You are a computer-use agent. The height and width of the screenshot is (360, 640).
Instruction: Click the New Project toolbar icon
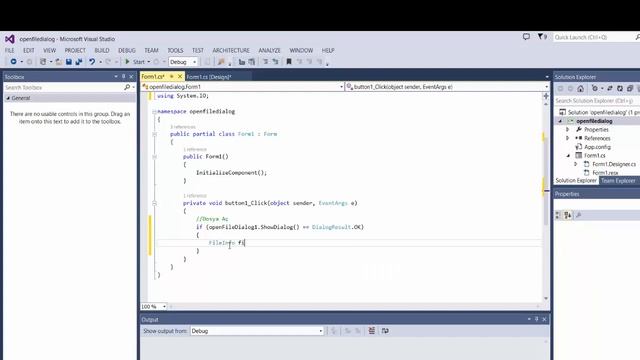click(43, 62)
